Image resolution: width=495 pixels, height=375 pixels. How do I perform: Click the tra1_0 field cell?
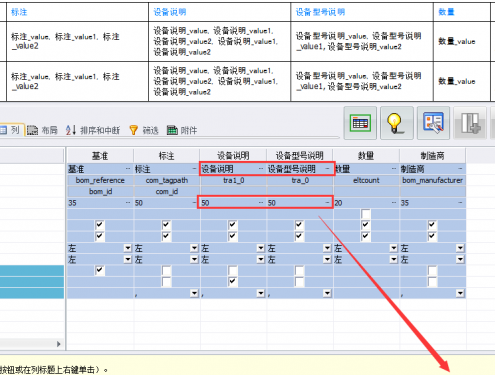[x=233, y=180]
